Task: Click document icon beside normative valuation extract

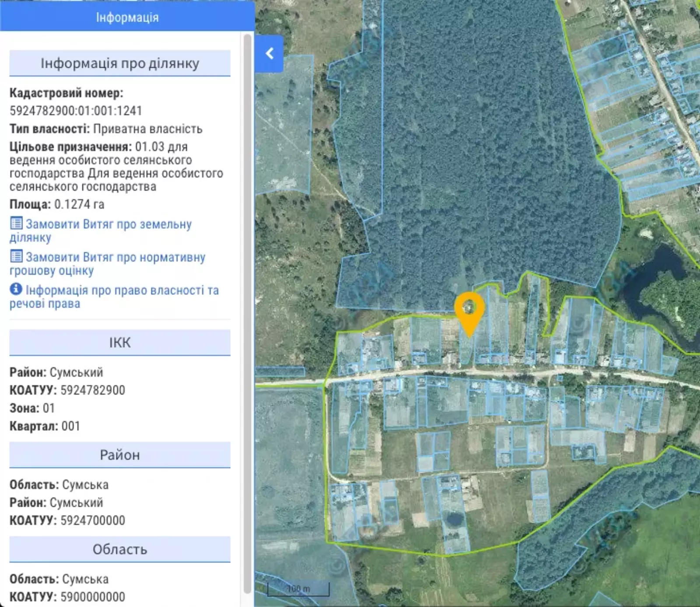Action: click(x=16, y=256)
